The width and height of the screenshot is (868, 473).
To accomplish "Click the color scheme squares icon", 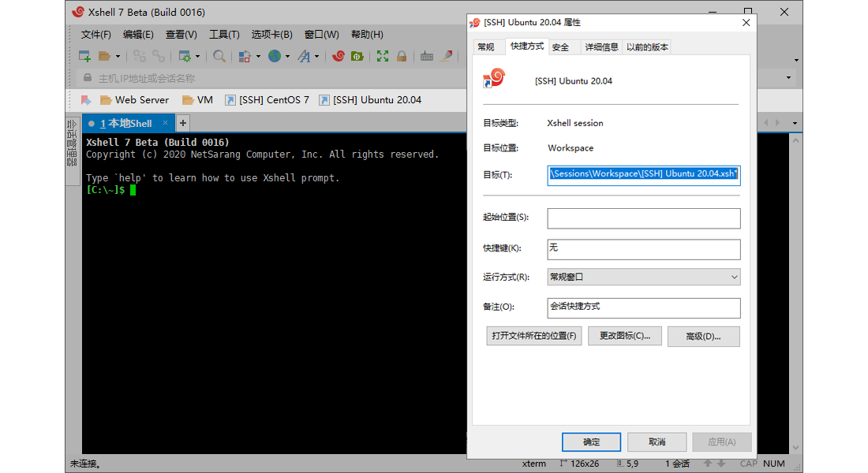I will point(245,56).
